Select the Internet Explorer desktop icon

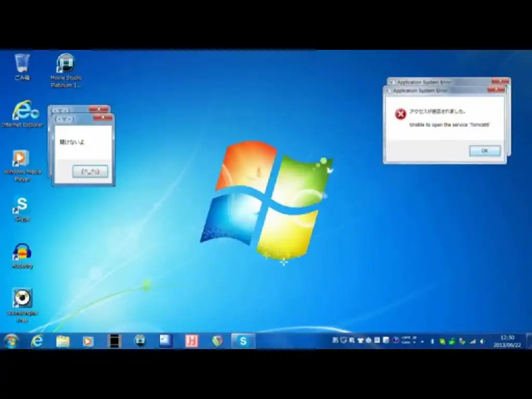point(23,114)
